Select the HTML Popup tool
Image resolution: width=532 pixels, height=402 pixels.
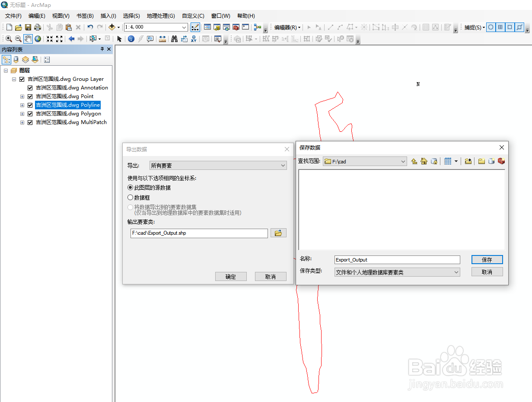pyautogui.click(x=150, y=39)
